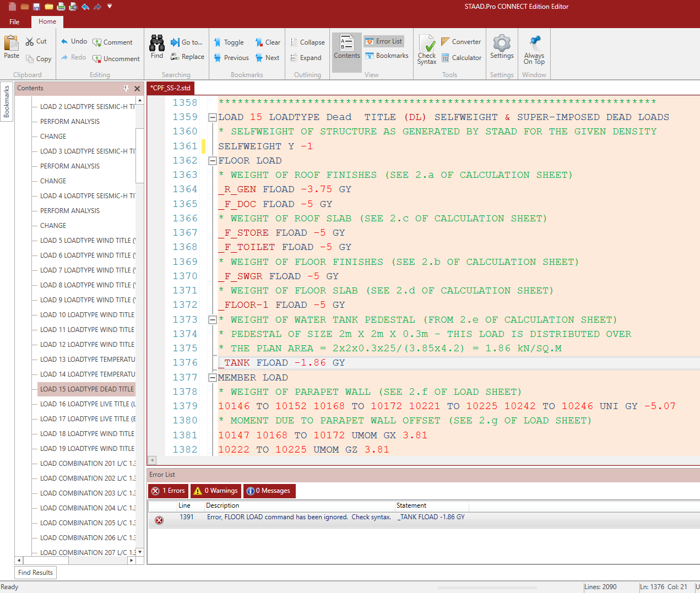Open the Calculator tool

point(461,58)
